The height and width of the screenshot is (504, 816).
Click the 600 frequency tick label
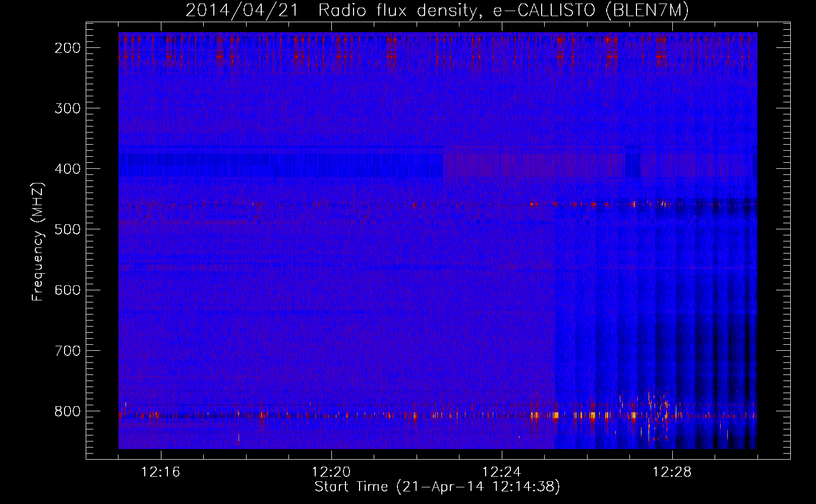point(67,290)
